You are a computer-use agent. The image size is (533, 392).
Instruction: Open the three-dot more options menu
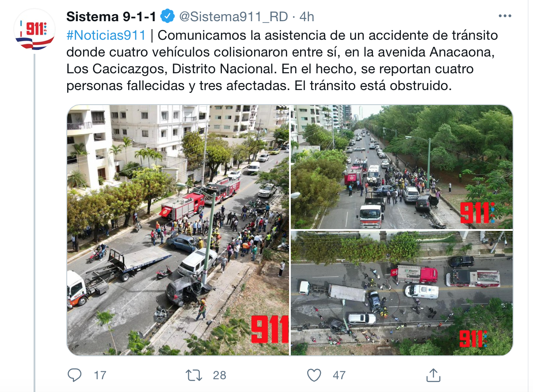(x=505, y=16)
